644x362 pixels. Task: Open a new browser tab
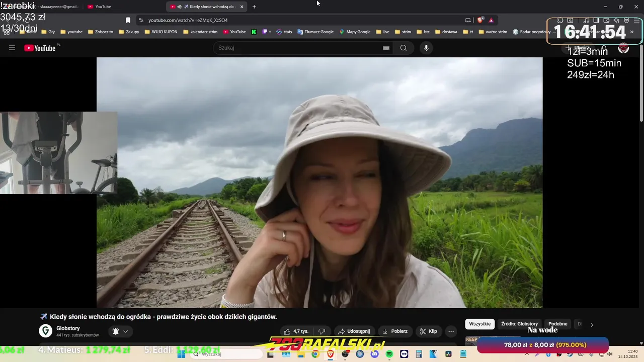(254, 7)
